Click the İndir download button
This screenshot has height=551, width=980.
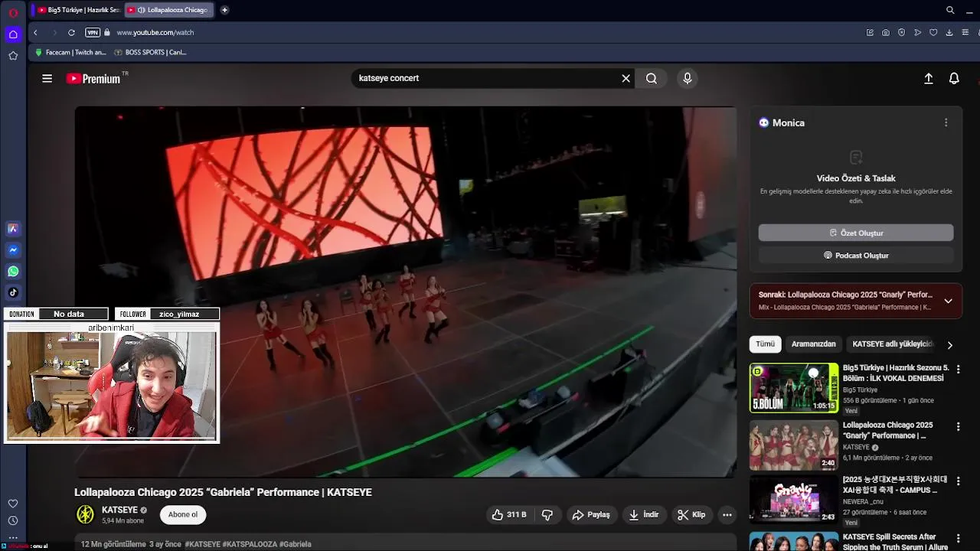[644, 515]
